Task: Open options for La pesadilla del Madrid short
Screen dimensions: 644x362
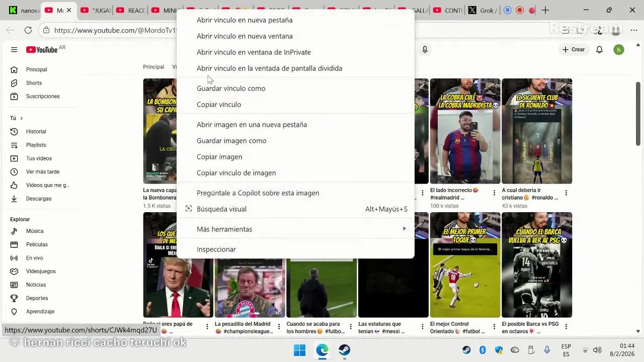Action: [279, 326]
